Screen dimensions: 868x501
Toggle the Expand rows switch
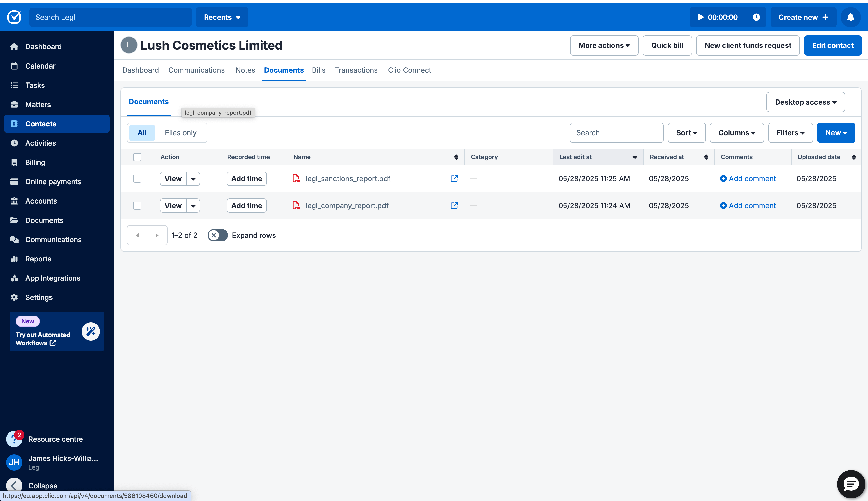[218, 235]
